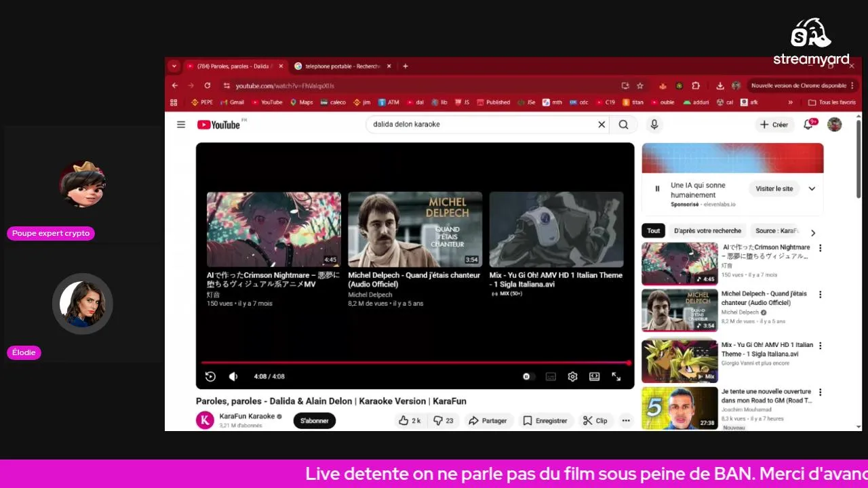The width and height of the screenshot is (868, 488).
Task: Open the Chrome downloads icon
Action: tap(720, 86)
